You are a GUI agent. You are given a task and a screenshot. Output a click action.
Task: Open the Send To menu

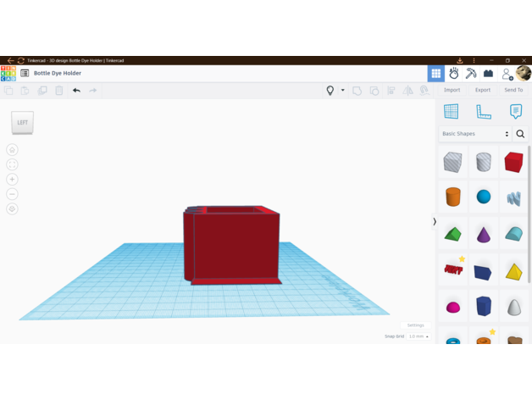pyautogui.click(x=513, y=90)
